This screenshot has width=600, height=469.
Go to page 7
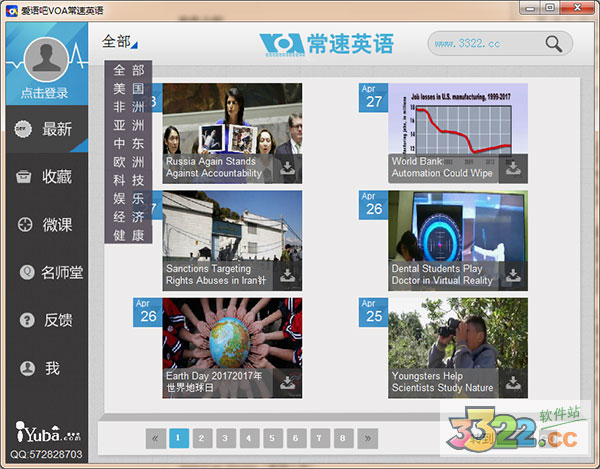pyautogui.click(x=320, y=438)
